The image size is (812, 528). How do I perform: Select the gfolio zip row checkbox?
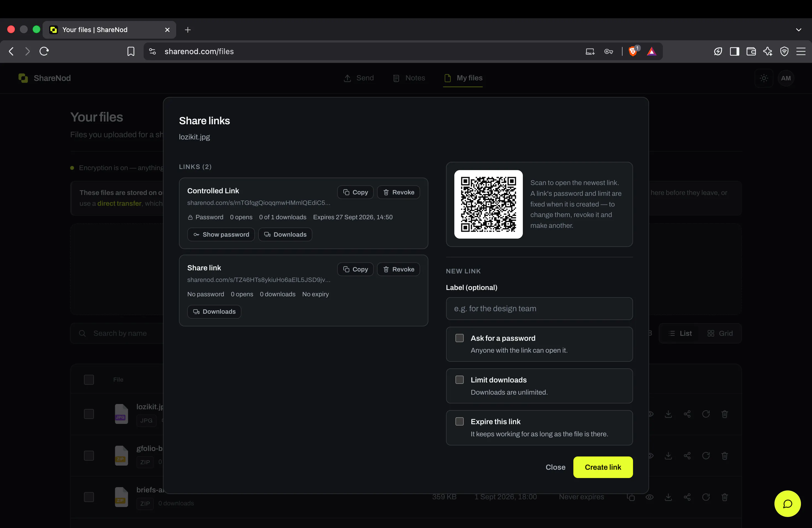point(89,455)
